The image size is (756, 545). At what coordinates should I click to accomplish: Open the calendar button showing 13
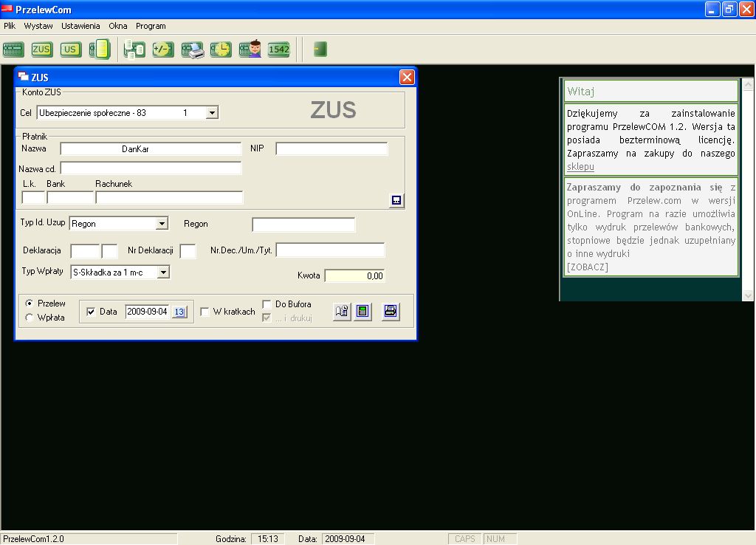click(179, 312)
